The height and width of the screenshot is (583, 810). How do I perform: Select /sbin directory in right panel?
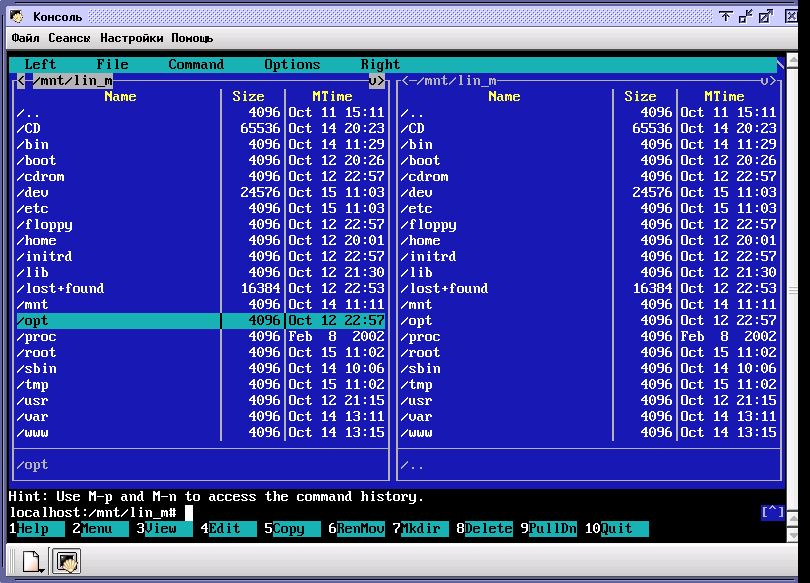pos(589,369)
